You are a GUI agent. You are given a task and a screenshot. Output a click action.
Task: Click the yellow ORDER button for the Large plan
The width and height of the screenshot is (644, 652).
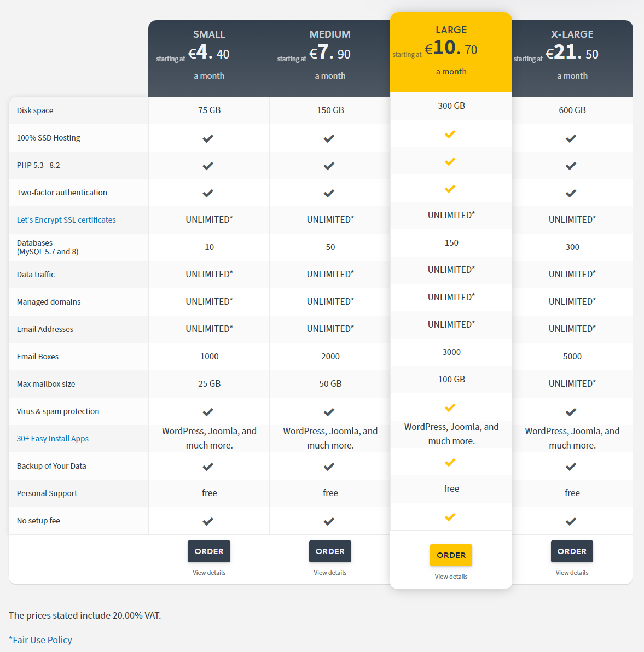pyautogui.click(x=451, y=555)
